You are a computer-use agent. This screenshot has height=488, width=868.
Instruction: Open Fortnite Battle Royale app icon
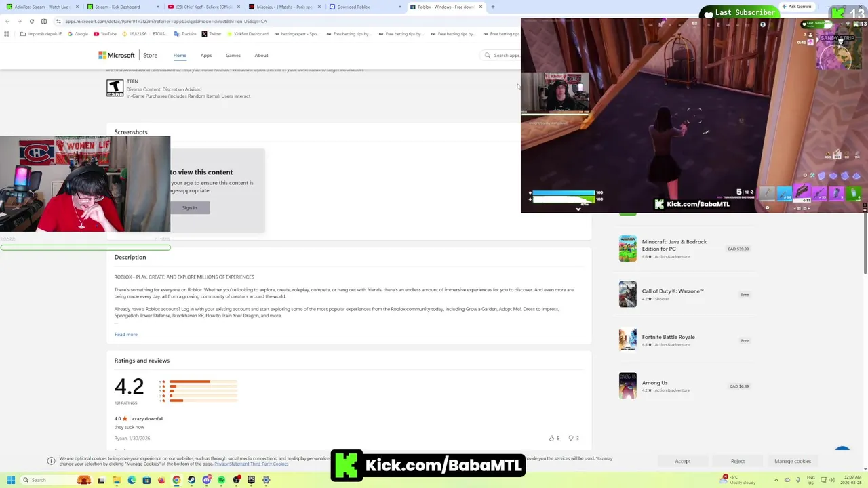628,340
